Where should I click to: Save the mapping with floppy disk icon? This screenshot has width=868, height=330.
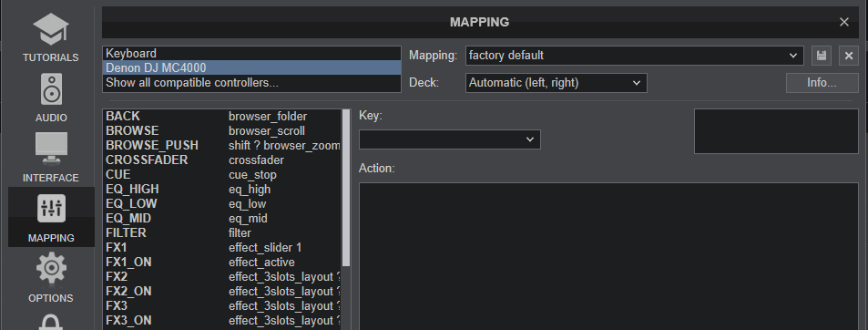pyautogui.click(x=822, y=56)
